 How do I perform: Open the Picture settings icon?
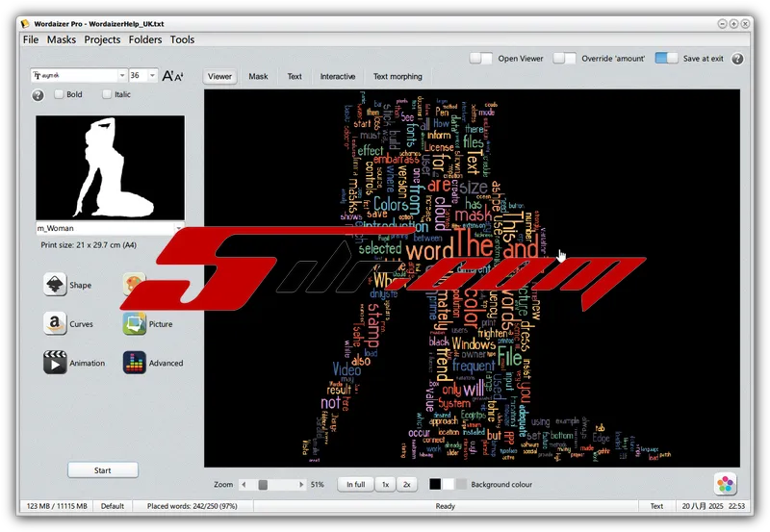[135, 324]
